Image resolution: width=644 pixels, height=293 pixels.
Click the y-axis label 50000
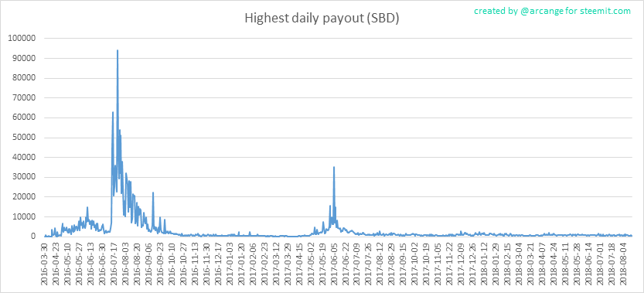pyautogui.click(x=25, y=138)
